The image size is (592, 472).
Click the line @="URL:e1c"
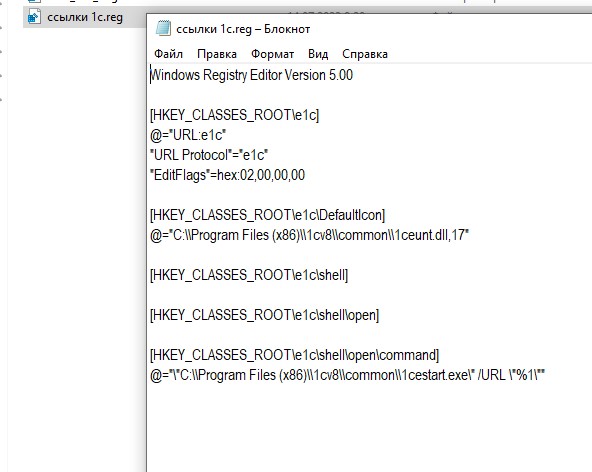[x=188, y=135]
